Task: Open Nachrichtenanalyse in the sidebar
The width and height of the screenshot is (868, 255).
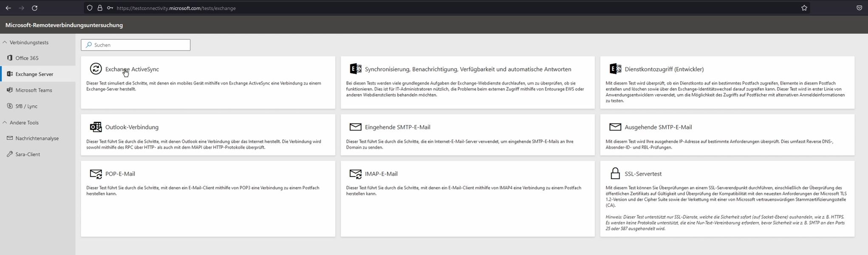Action: pos(38,138)
